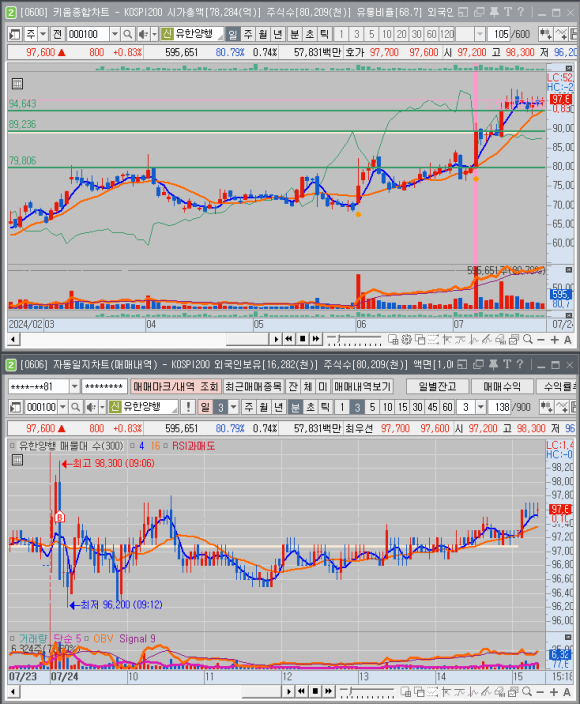Open dropdown next to 일 3 in bottom toolbar
Screen dimensions: 580x704
233,407
